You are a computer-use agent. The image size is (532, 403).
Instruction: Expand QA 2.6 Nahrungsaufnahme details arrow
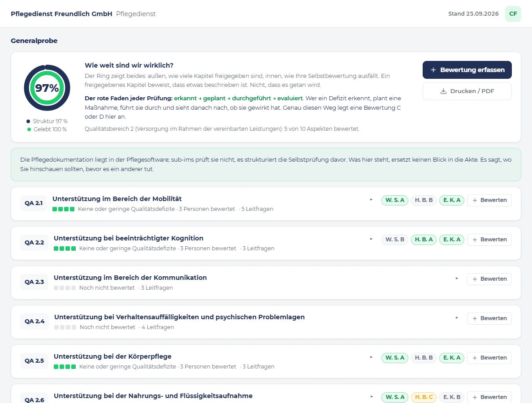pos(372,397)
